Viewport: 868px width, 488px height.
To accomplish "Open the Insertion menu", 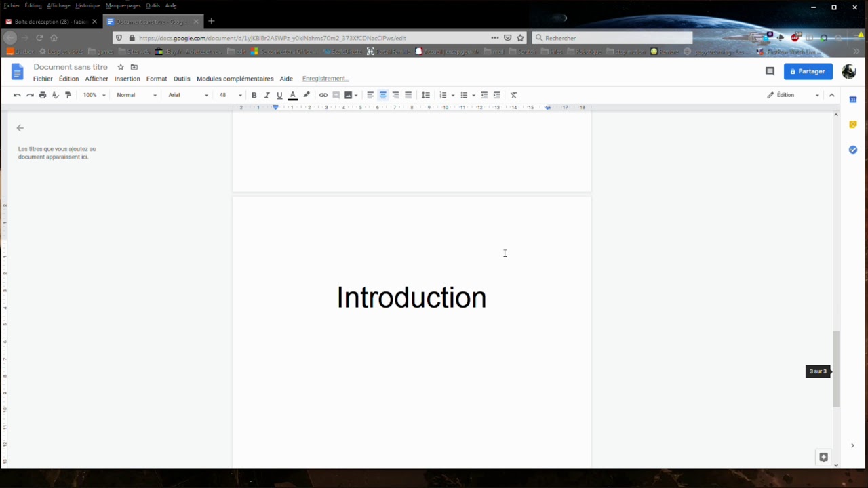I will [127, 79].
